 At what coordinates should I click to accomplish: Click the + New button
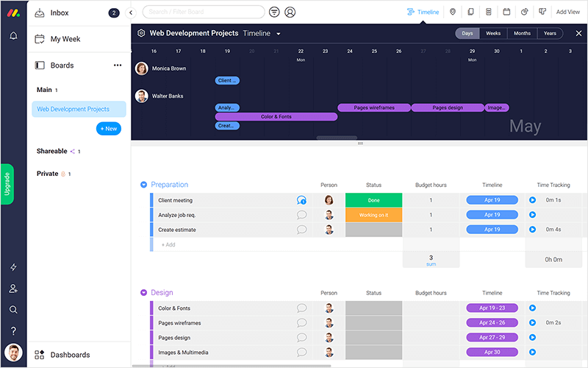pos(109,129)
